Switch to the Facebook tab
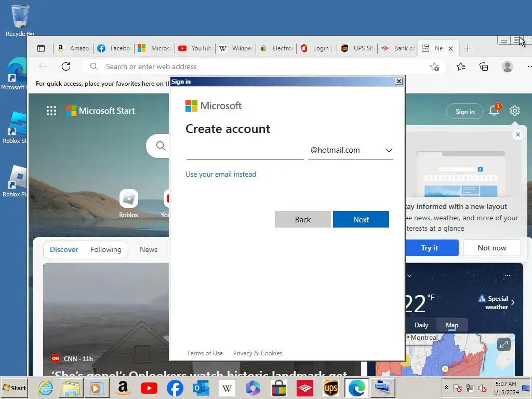 (x=114, y=48)
